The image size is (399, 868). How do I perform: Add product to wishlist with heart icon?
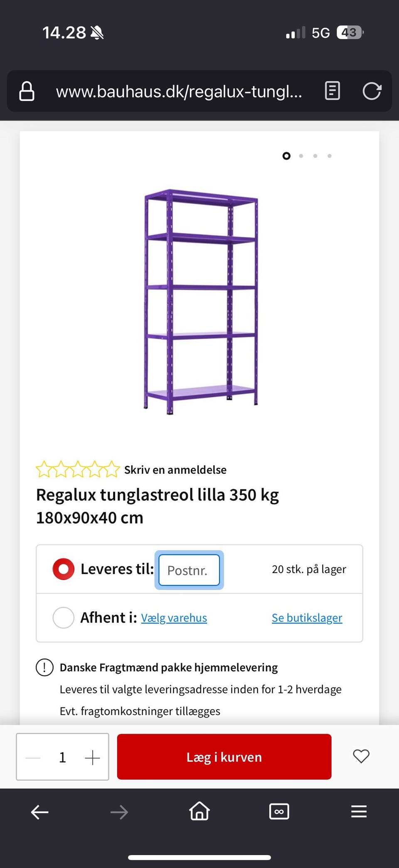pyautogui.click(x=361, y=756)
